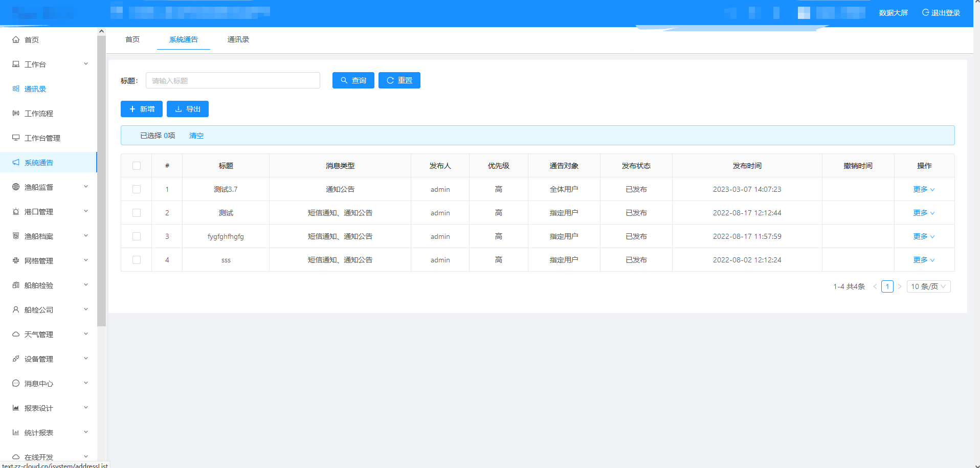Check the row for sss

click(137, 260)
